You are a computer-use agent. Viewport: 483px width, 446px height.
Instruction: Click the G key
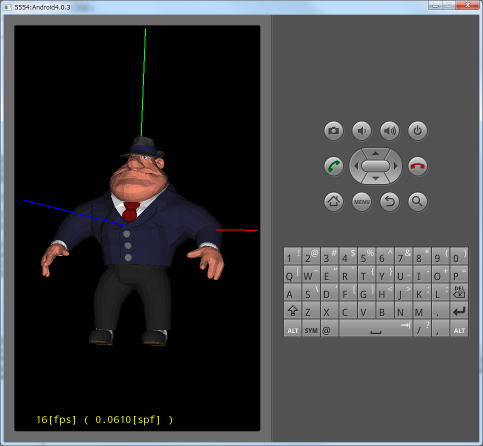point(366,292)
